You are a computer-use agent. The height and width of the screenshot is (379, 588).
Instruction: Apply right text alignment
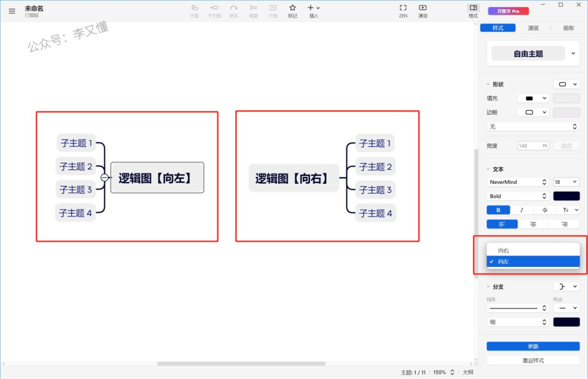564,225
